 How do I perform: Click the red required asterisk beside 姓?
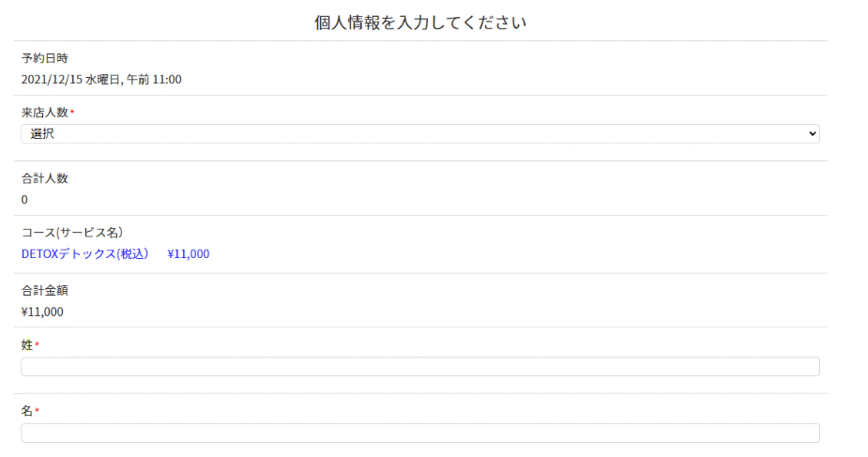pos(38,345)
